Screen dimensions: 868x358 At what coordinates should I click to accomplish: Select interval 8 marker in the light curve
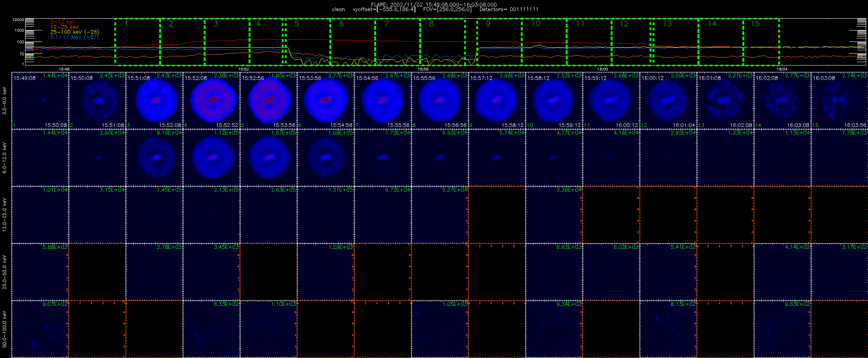pyautogui.click(x=431, y=24)
